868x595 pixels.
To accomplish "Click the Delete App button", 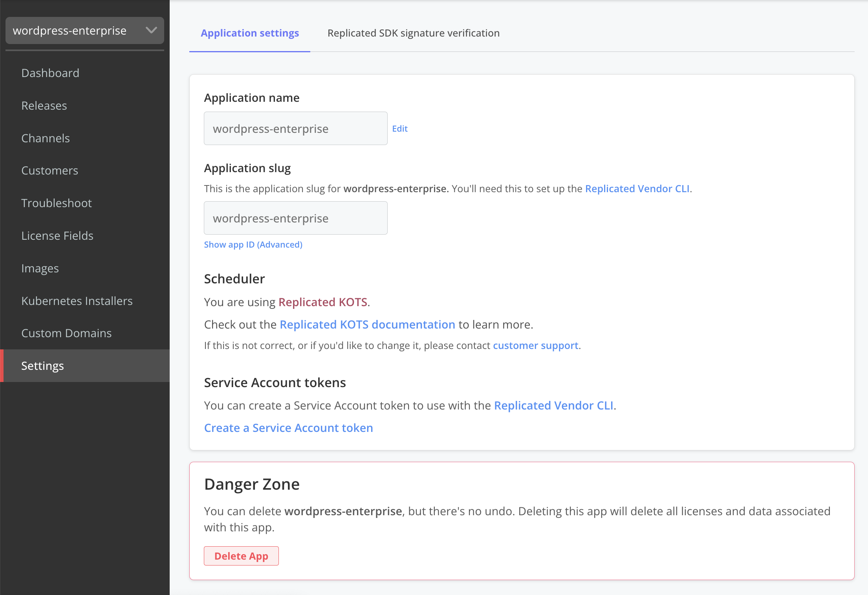I will pos(242,555).
